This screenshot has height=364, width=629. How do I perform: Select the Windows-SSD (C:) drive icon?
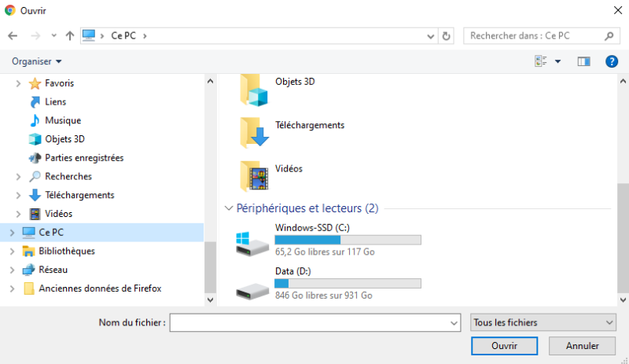pyautogui.click(x=252, y=244)
